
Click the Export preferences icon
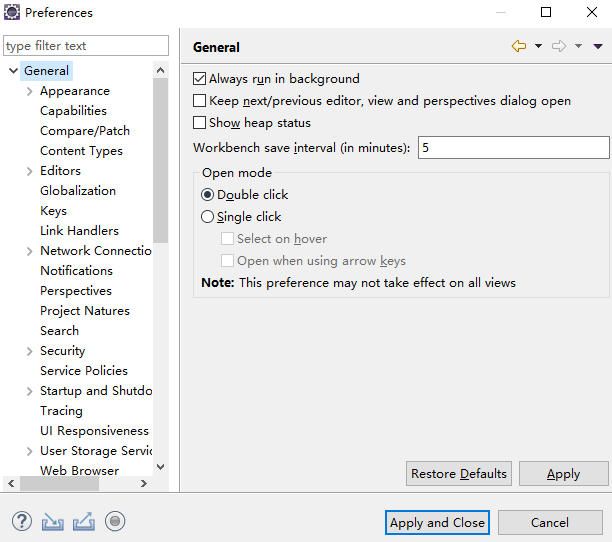click(84, 522)
